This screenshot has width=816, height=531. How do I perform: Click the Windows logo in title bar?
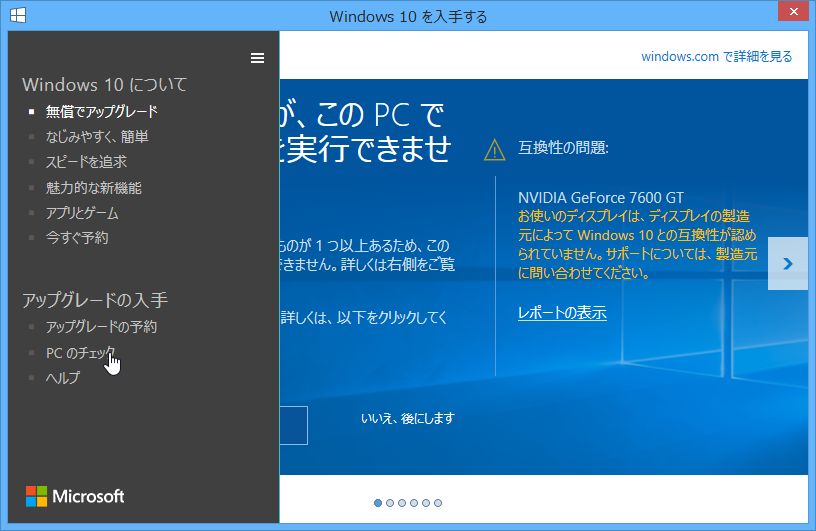click(x=18, y=16)
